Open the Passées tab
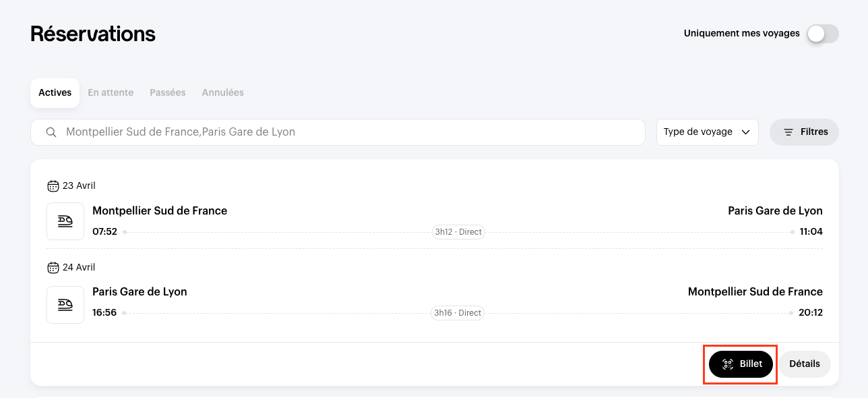This screenshot has height=398, width=868. (x=168, y=92)
